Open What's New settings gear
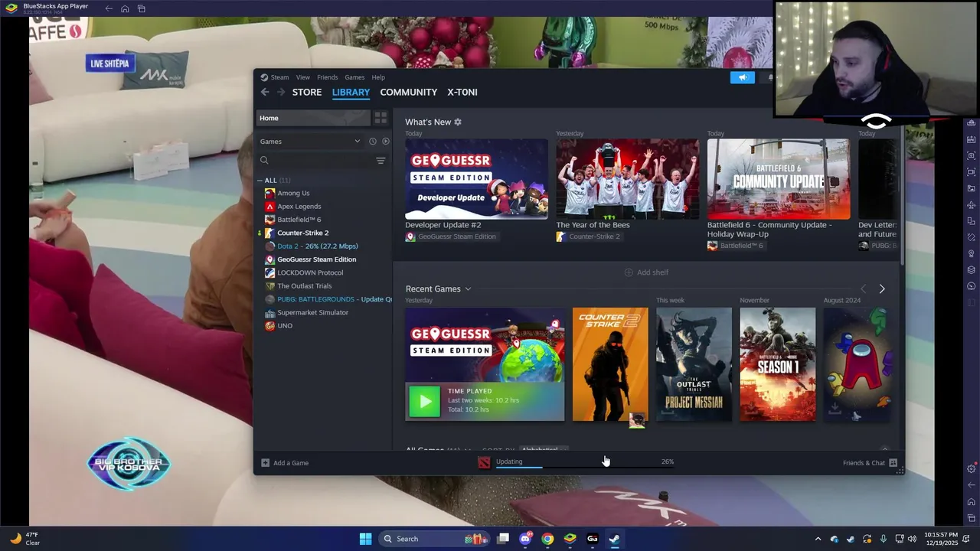 coord(458,122)
